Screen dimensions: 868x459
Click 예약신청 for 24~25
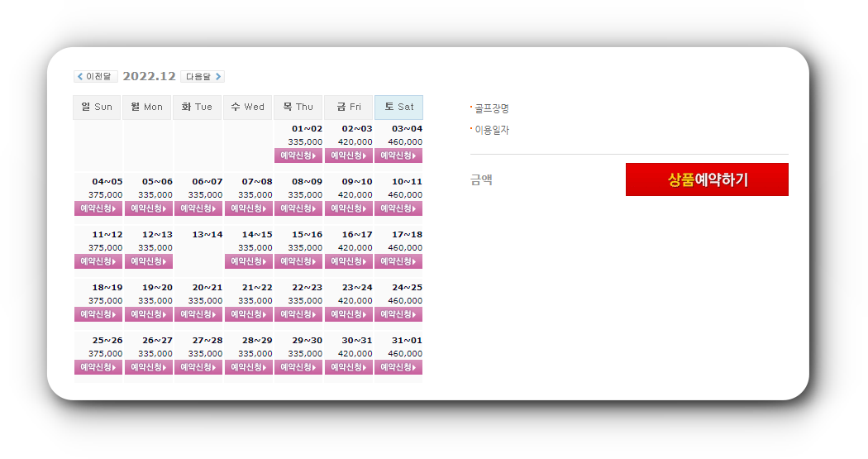coord(398,314)
